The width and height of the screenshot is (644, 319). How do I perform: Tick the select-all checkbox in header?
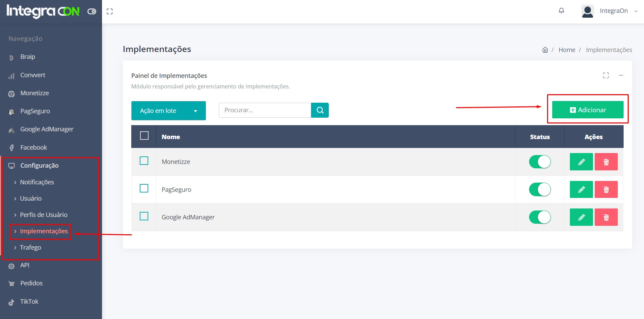pos(144,136)
